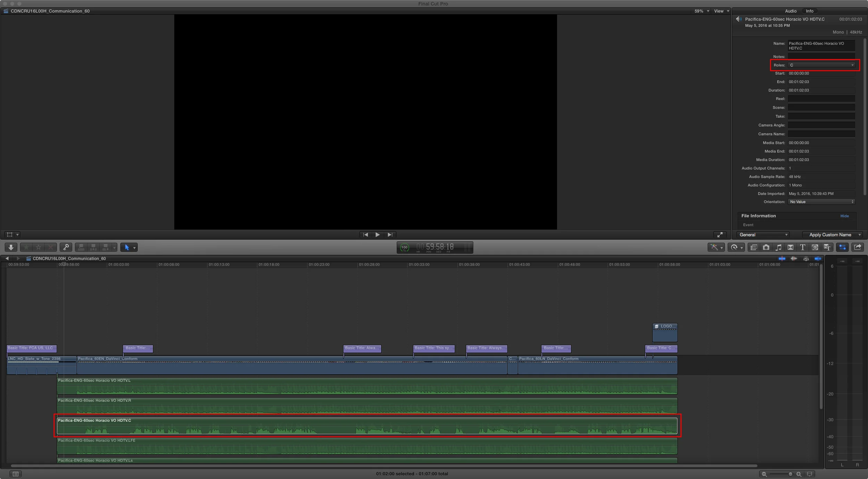Open the Enhancements magic wand menu
The image size is (868, 479).
[x=716, y=247]
